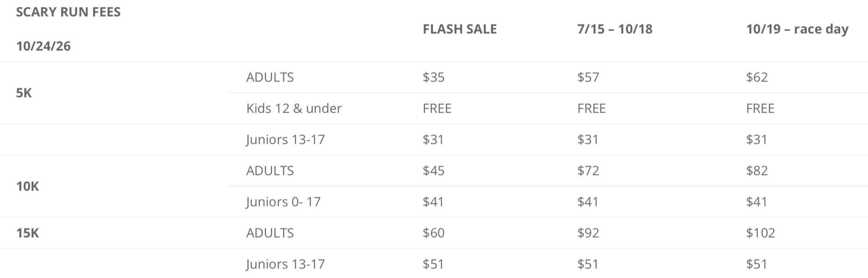
Task: Click the FLASH SALE column header
Action: point(460,29)
